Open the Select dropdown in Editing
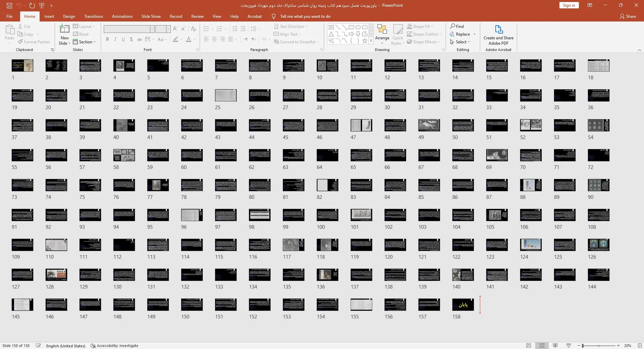644x349 pixels. pos(460,42)
